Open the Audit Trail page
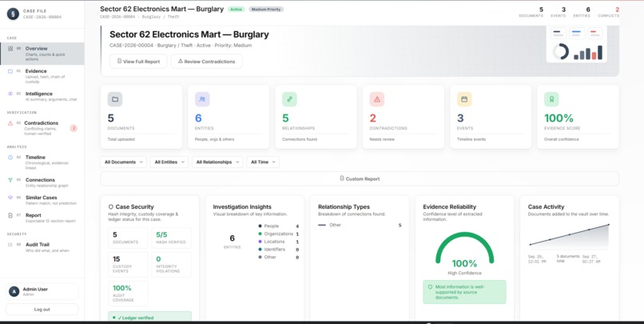 click(x=42, y=247)
